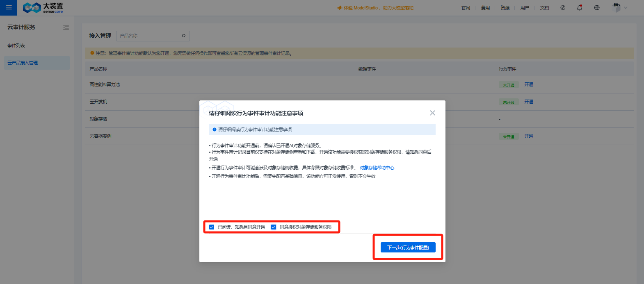
Task: Click the yellow 注意 notice bar
Action: click(359, 53)
